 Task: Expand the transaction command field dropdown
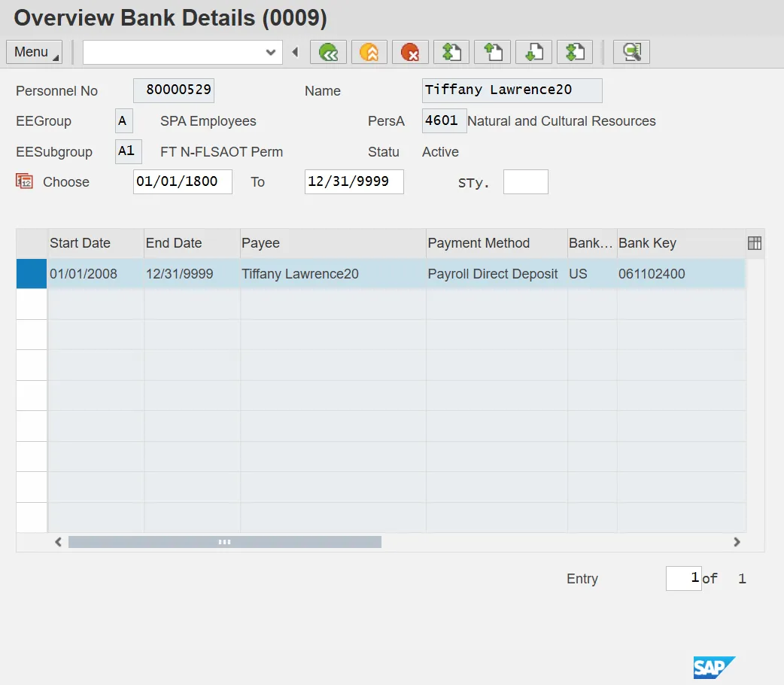pyautogui.click(x=271, y=52)
